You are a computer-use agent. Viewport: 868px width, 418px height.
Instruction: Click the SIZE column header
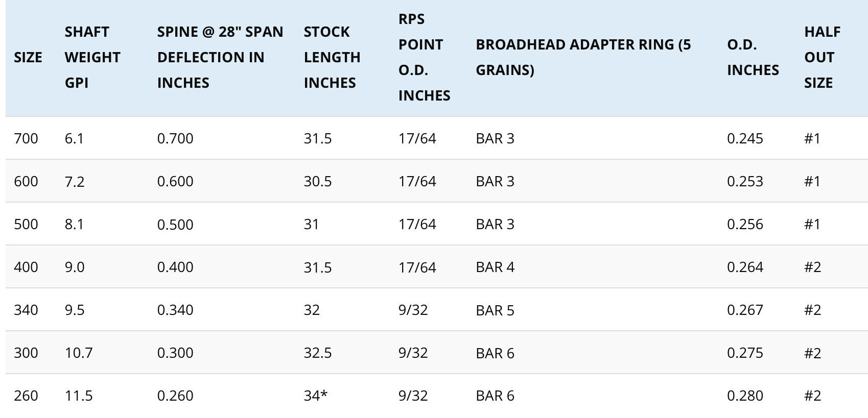(28, 57)
